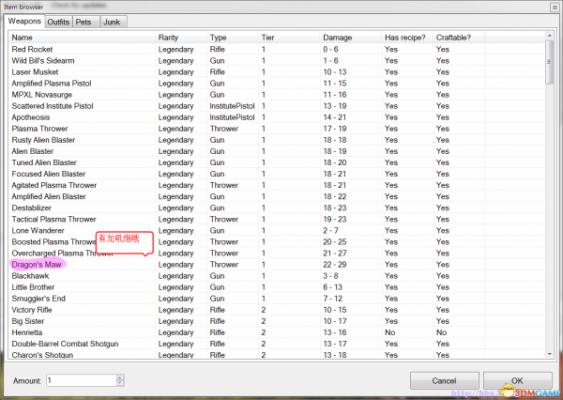Decrease amount with the stepper down arrow

click(120, 383)
